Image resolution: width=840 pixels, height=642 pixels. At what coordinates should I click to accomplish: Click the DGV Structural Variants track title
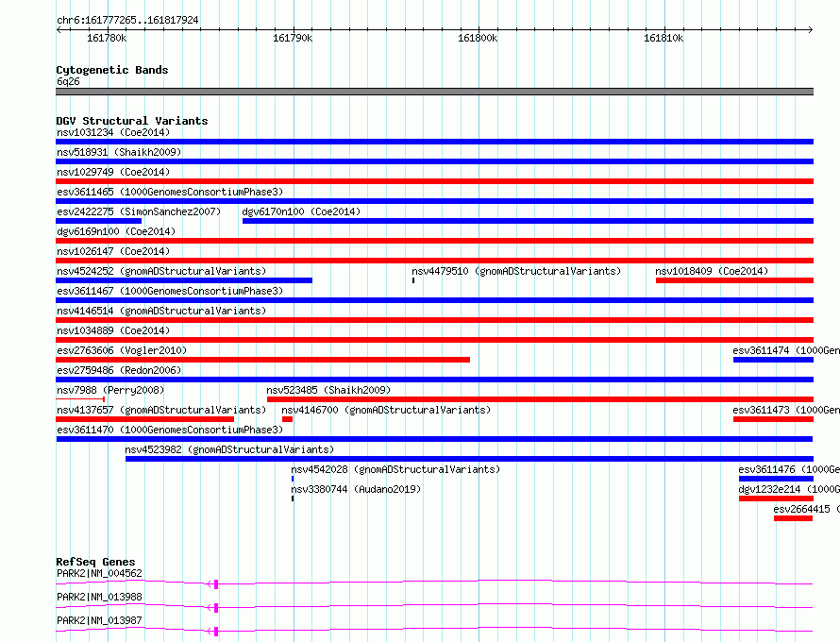pyautogui.click(x=132, y=121)
